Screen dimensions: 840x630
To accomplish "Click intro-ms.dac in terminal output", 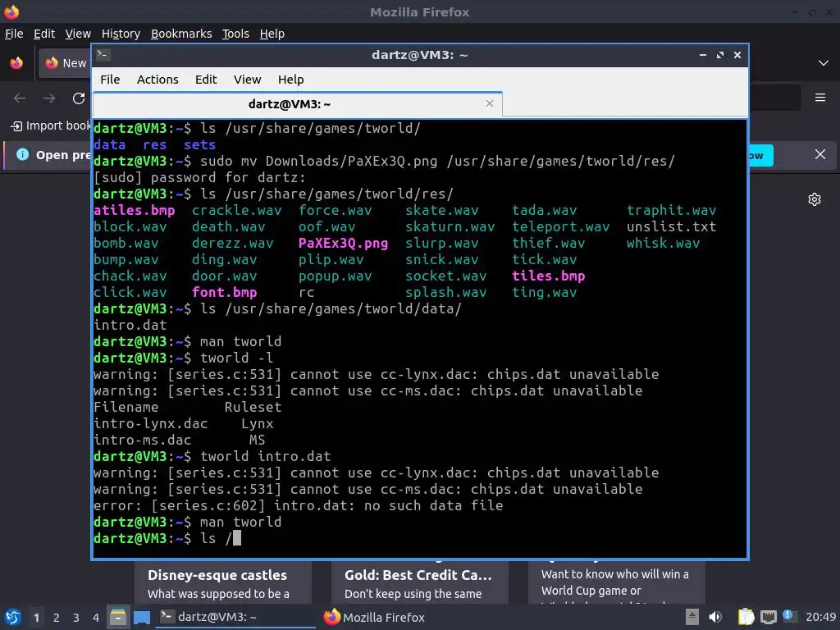I will pyautogui.click(x=142, y=440).
